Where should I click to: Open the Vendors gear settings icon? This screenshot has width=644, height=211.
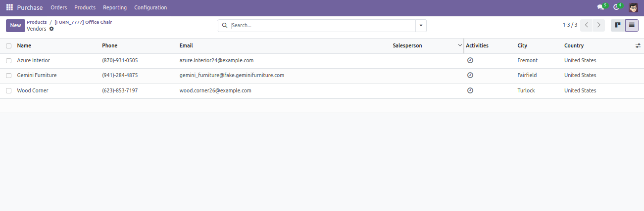tap(51, 29)
